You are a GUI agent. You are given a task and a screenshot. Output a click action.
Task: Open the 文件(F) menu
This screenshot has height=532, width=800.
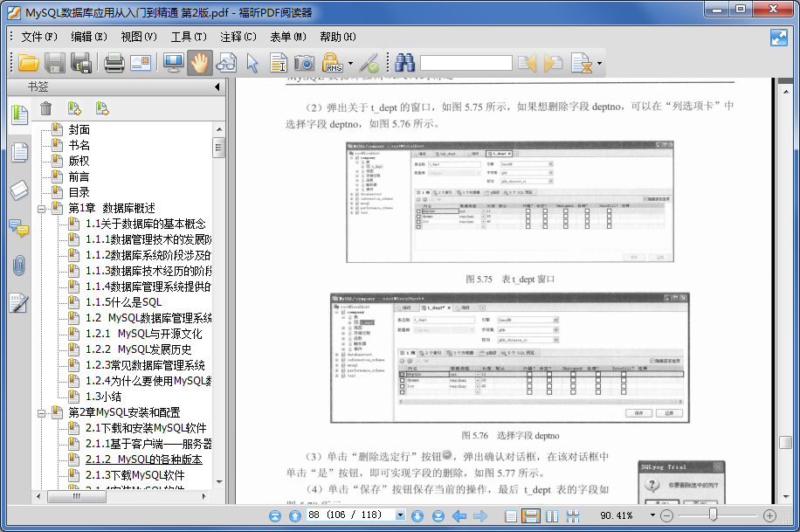coord(38,37)
